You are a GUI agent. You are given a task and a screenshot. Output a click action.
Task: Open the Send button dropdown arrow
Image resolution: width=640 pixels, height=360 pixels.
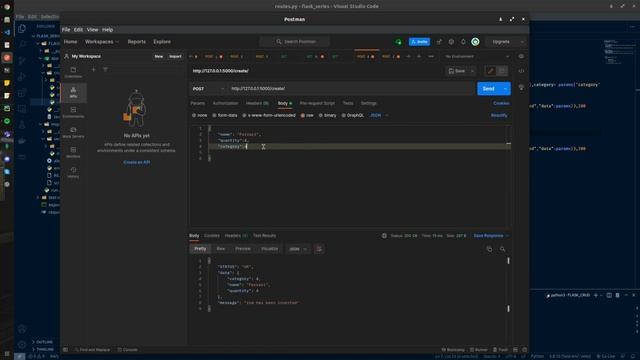coord(505,89)
